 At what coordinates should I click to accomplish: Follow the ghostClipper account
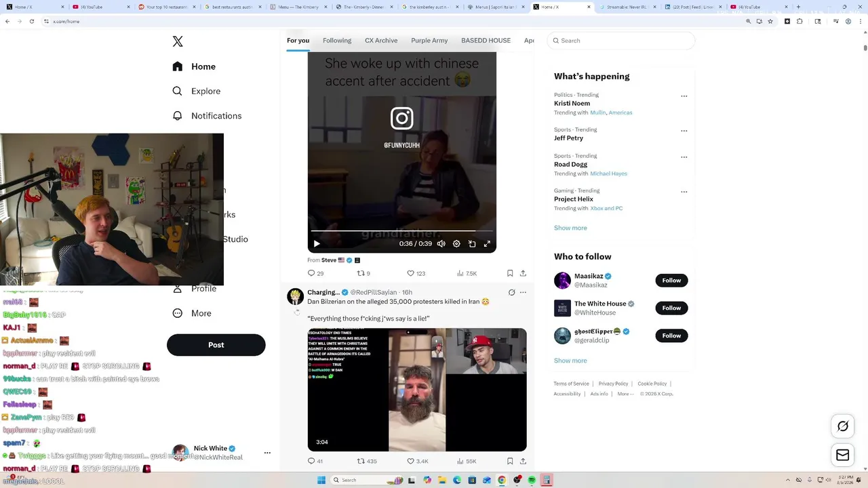pyautogui.click(x=671, y=335)
